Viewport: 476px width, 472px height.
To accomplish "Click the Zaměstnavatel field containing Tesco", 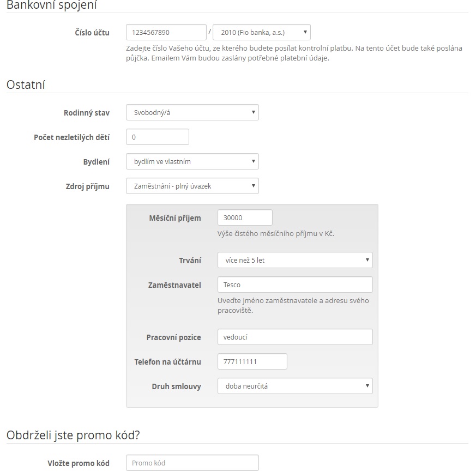I will 295,285.
